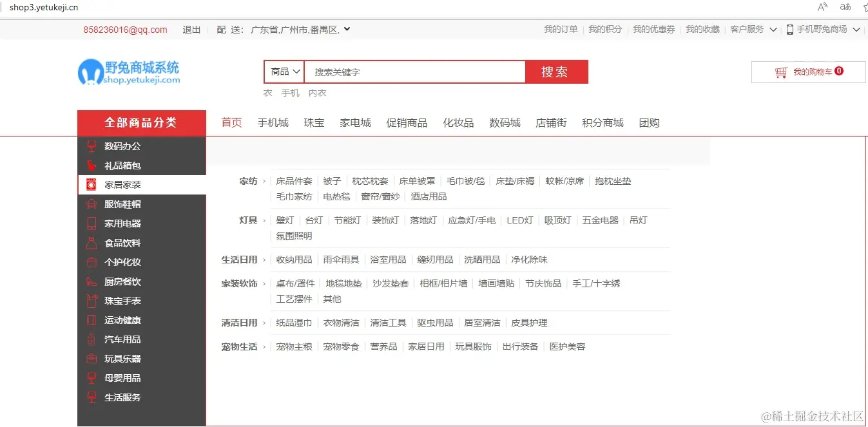The image size is (868, 427).
Task: Click the icon beside 数码办公 category
Action: 92,146
